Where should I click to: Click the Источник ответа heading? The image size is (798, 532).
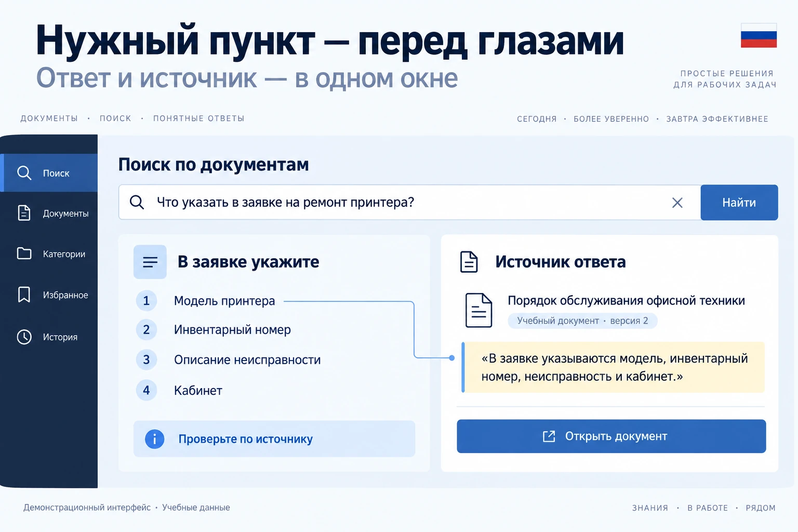[561, 262]
